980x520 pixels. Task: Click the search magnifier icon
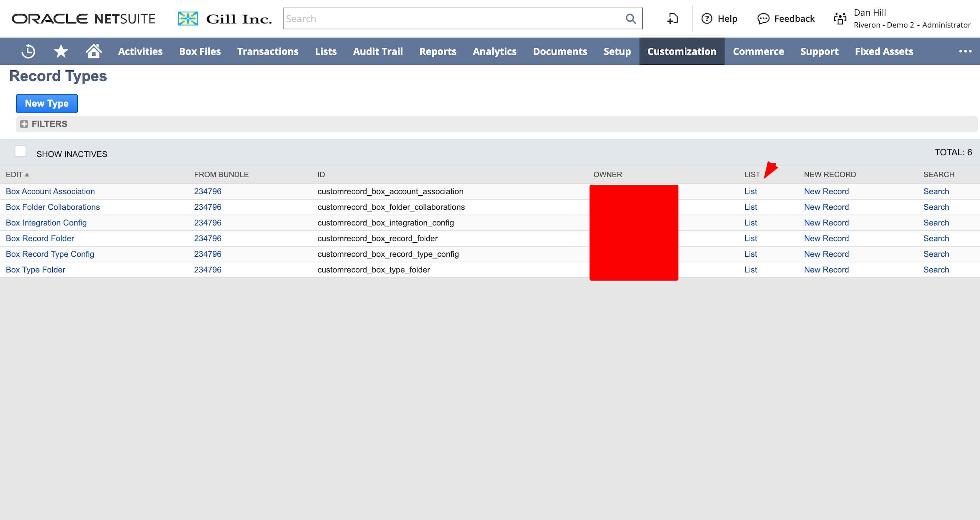tap(630, 19)
